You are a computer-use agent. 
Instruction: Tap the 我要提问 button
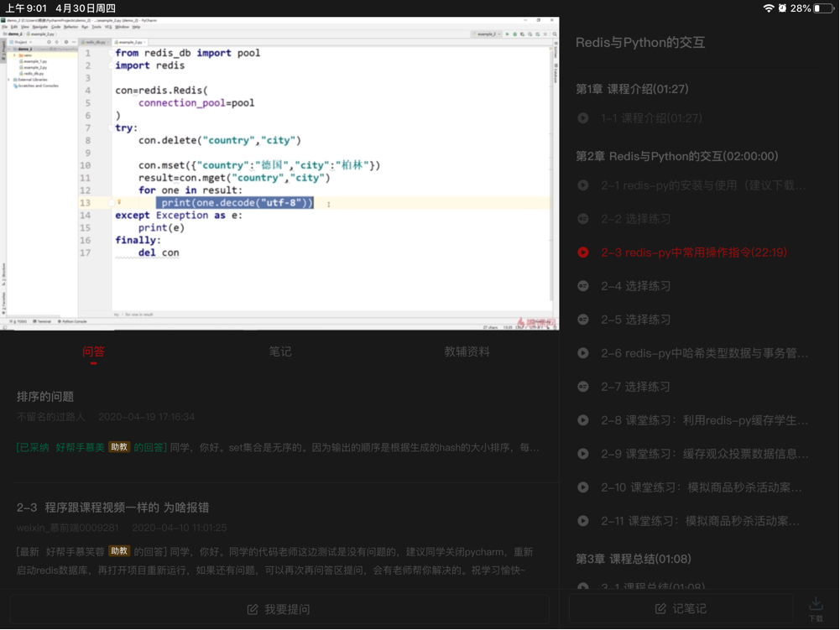click(x=279, y=609)
